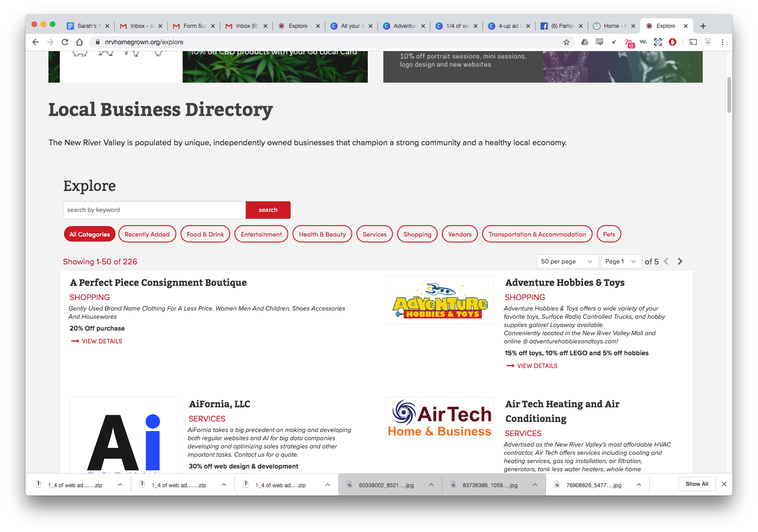The width and height of the screenshot is (758, 532).
Task: Click the search by keyword field
Action: 154,210
